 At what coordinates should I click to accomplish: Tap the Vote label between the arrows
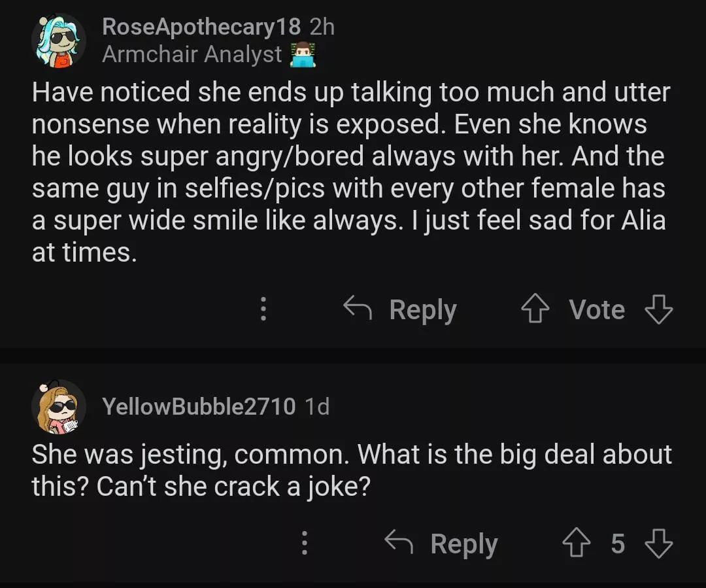pyautogui.click(x=597, y=309)
